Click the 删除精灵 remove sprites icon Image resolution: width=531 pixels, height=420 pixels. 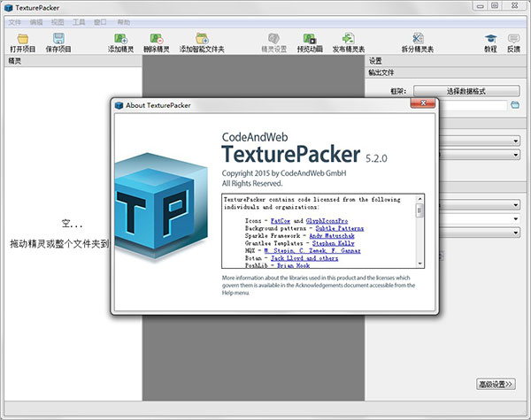click(x=157, y=39)
